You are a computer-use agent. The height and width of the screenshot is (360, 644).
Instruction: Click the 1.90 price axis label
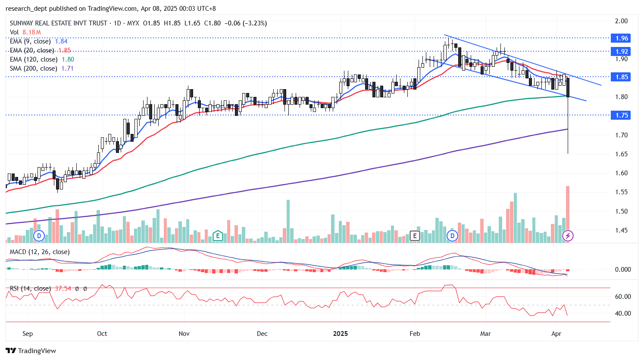(621, 59)
